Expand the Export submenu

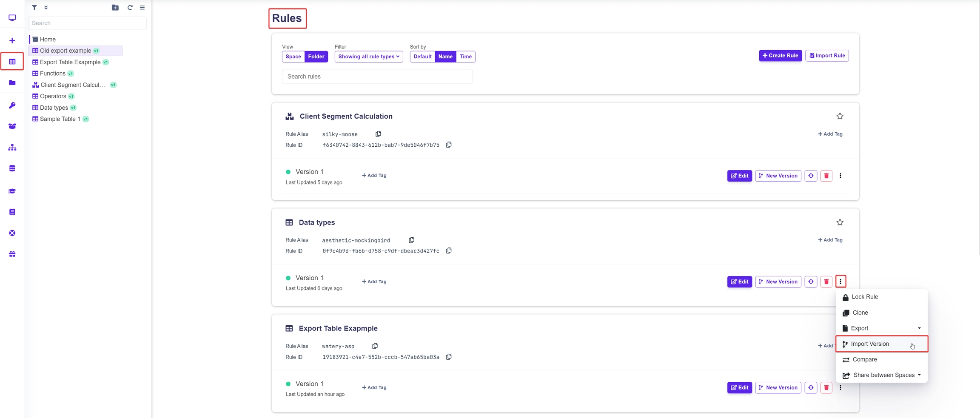[x=881, y=328]
